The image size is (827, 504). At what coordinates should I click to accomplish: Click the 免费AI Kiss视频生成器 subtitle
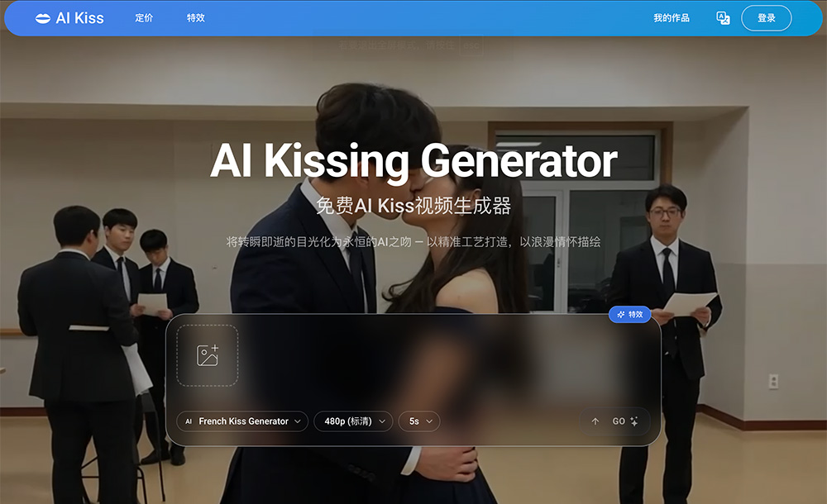coord(413,206)
